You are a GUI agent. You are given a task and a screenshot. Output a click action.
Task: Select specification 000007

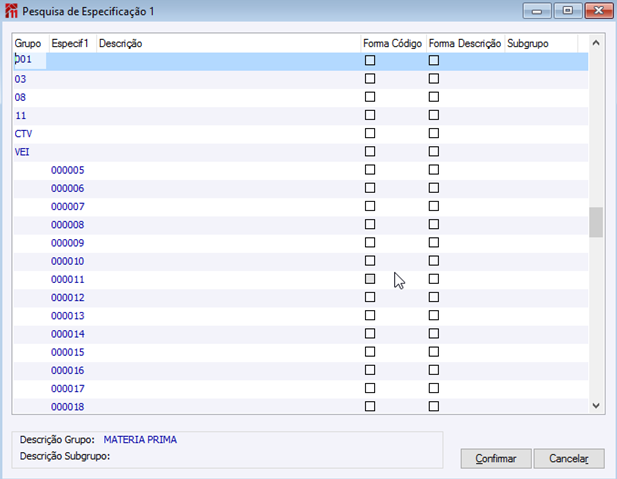[68, 207]
